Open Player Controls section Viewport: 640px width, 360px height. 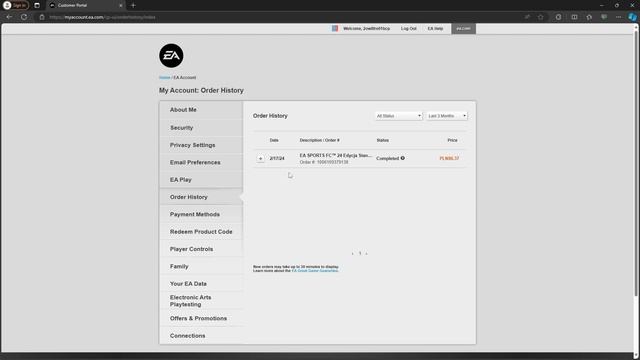[201, 249]
